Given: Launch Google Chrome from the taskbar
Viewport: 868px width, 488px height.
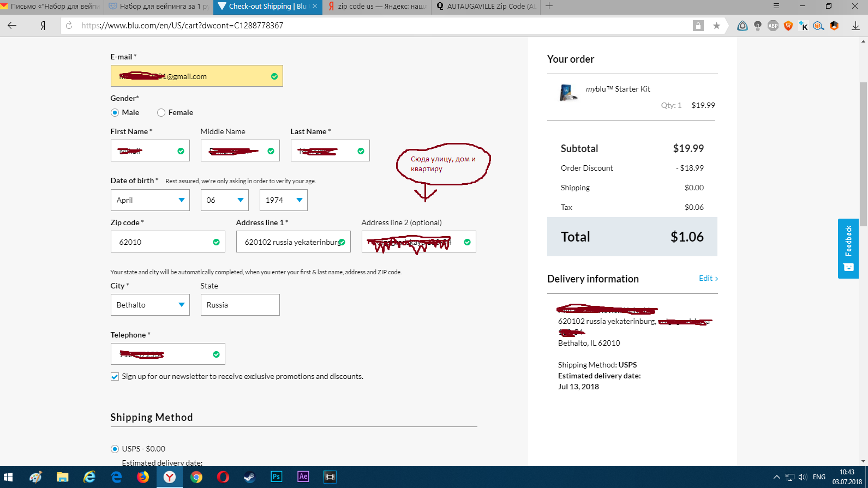Looking at the screenshot, I should tap(196, 477).
